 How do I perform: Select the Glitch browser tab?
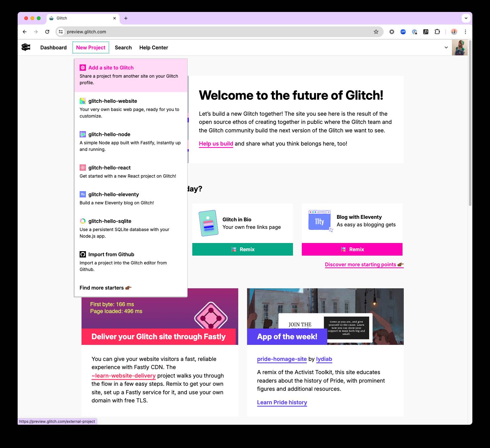click(83, 18)
